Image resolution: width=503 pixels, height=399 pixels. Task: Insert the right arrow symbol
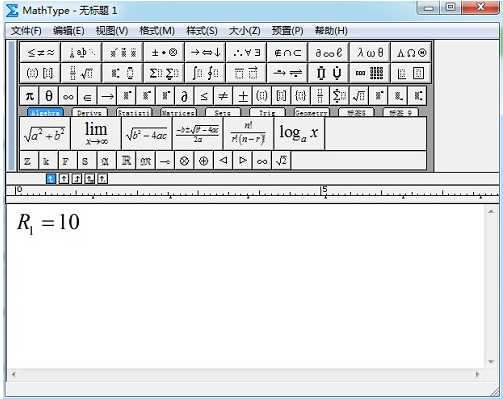[107, 96]
